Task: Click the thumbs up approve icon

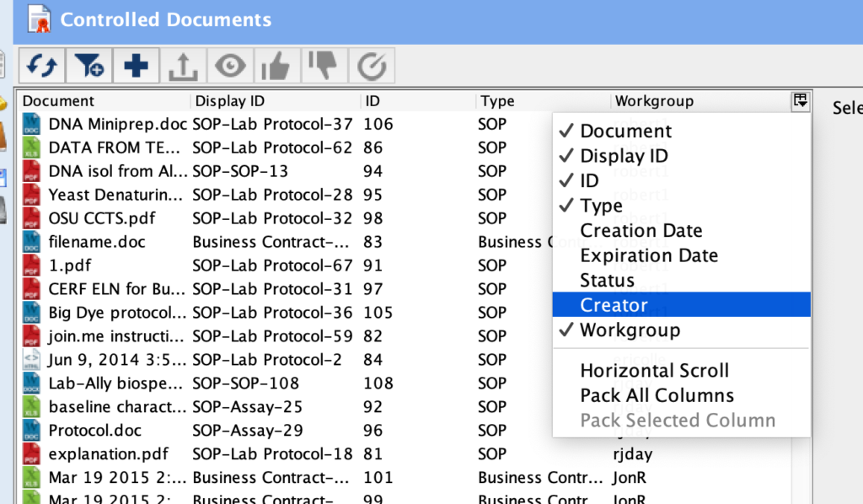Action: pos(276,66)
